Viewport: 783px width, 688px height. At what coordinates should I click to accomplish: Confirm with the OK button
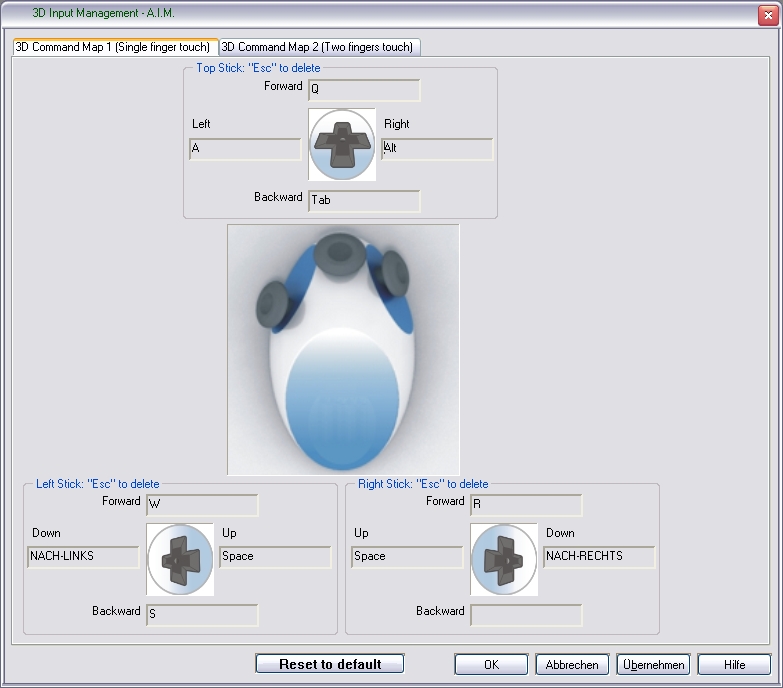click(491, 665)
